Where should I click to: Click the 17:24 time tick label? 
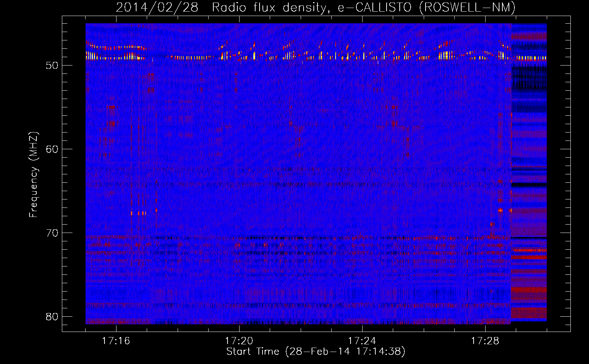point(362,341)
